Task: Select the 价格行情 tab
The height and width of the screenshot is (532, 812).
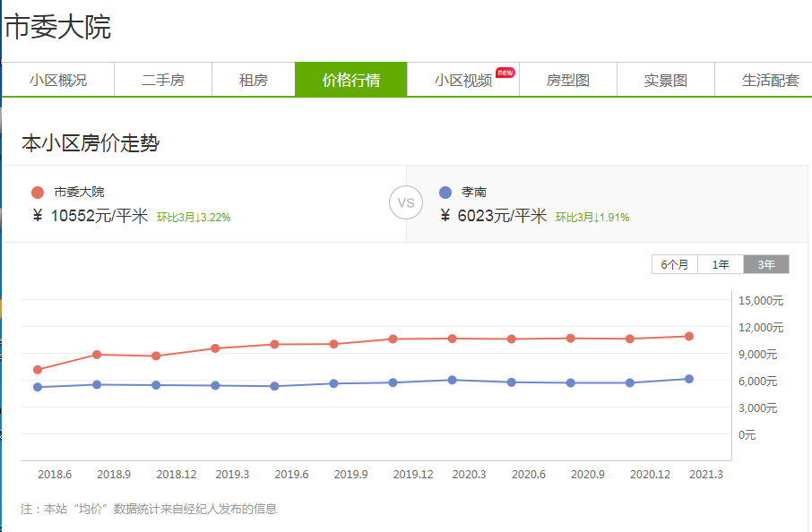Action: point(351,80)
